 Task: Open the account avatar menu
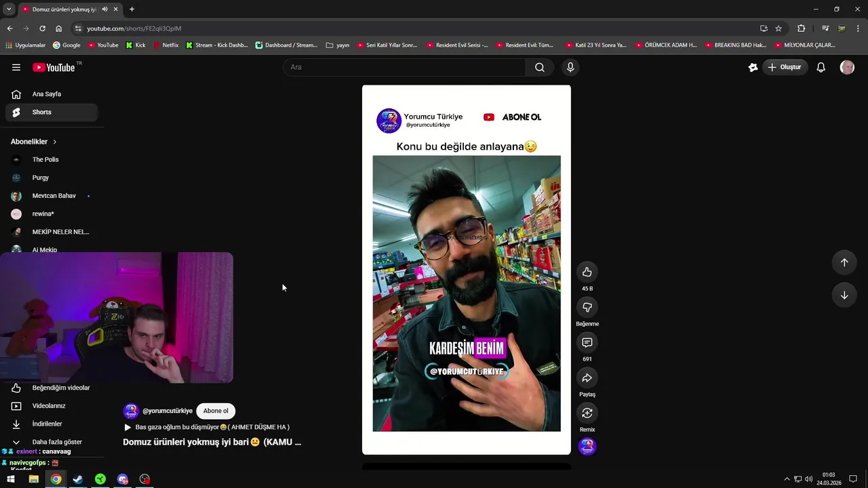tap(847, 67)
